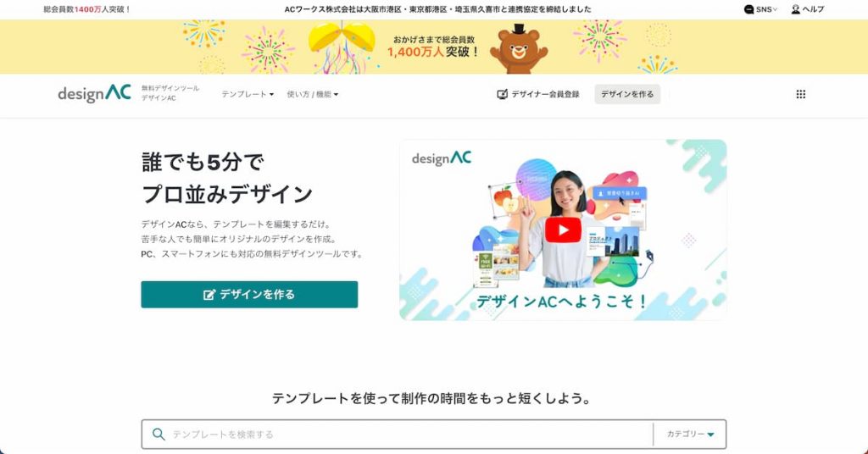The height and width of the screenshot is (454, 868).
Task: Click the help person icon
Action: (795, 9)
